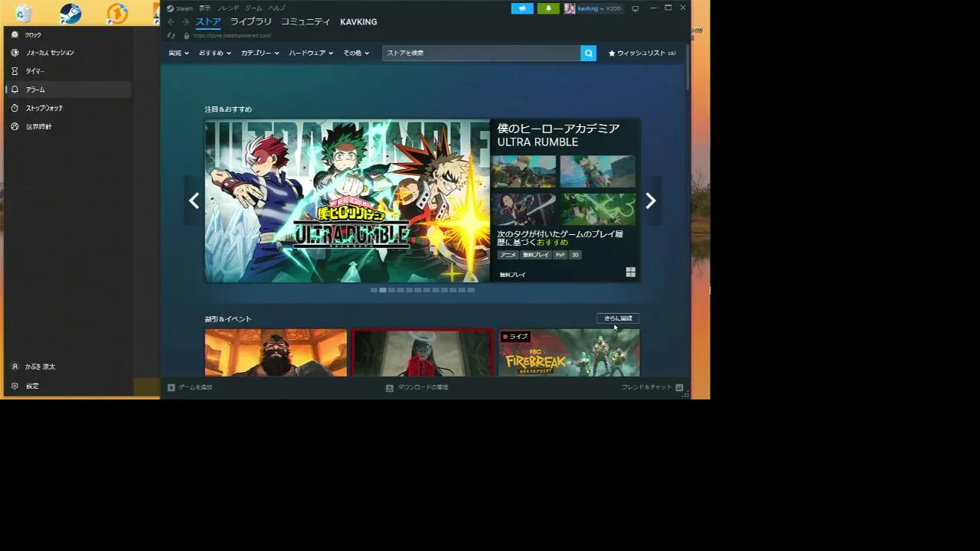The image size is (980, 551).
Task: Click the PvP tag
Action: [560, 255]
